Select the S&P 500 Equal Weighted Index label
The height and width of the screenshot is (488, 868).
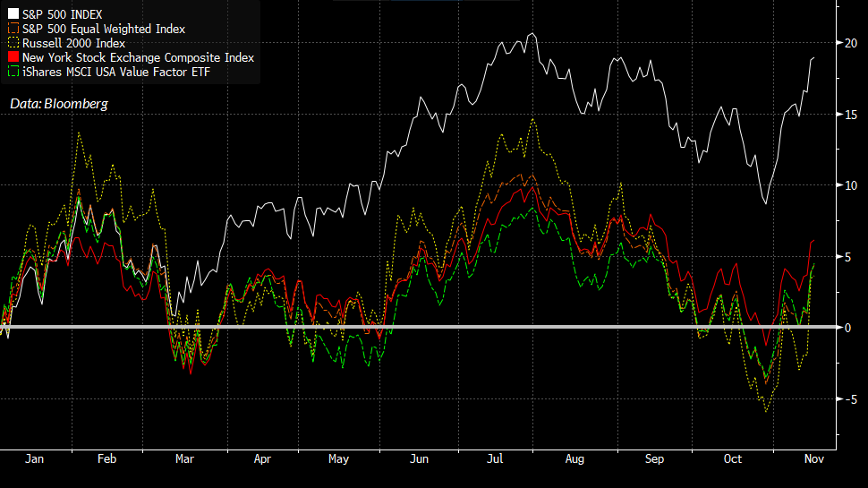pos(103,30)
